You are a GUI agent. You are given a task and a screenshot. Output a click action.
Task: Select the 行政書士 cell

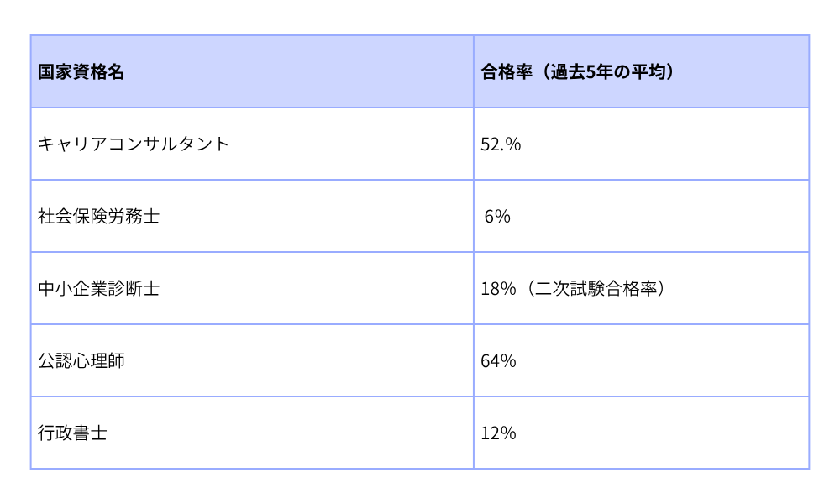pos(73,433)
